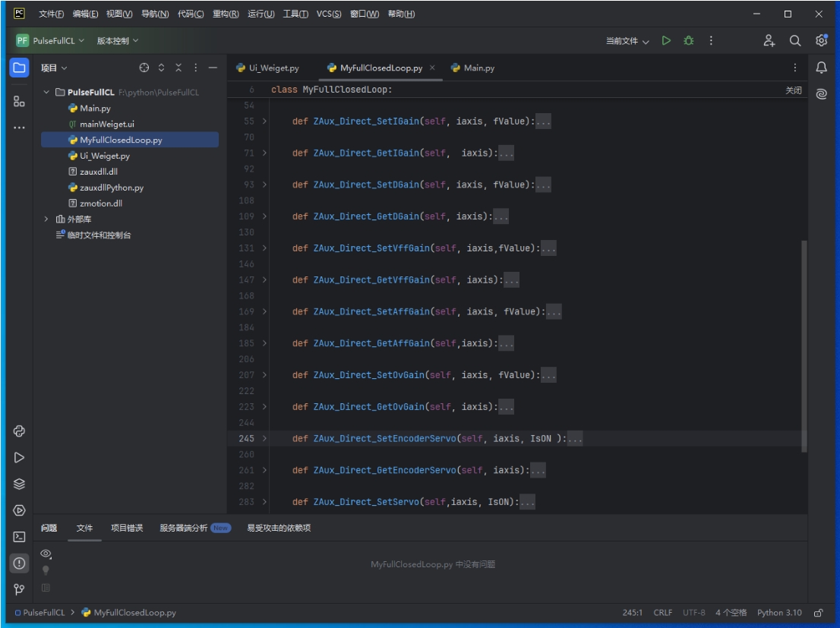Change CRLF line separator
Viewport: 840px width, 628px height.
(x=663, y=613)
